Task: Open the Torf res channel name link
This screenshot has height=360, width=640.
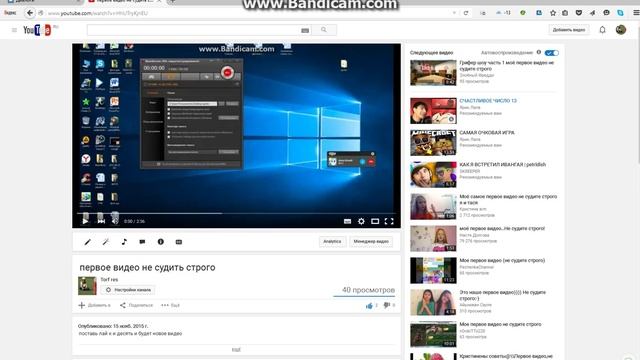Action: 109,280
